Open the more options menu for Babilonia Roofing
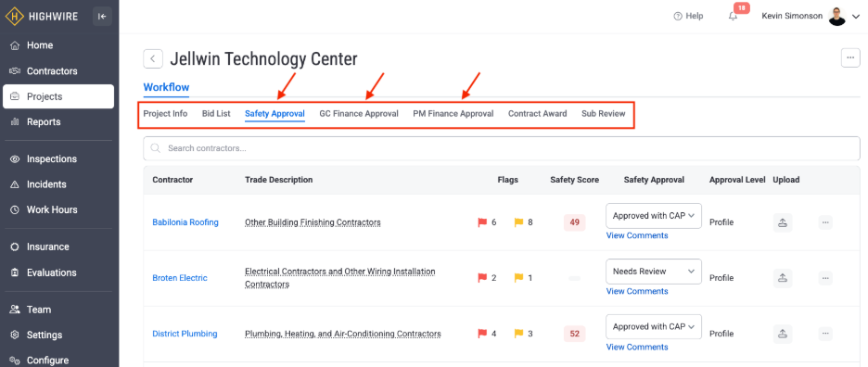This screenshot has width=868, height=367. (825, 222)
